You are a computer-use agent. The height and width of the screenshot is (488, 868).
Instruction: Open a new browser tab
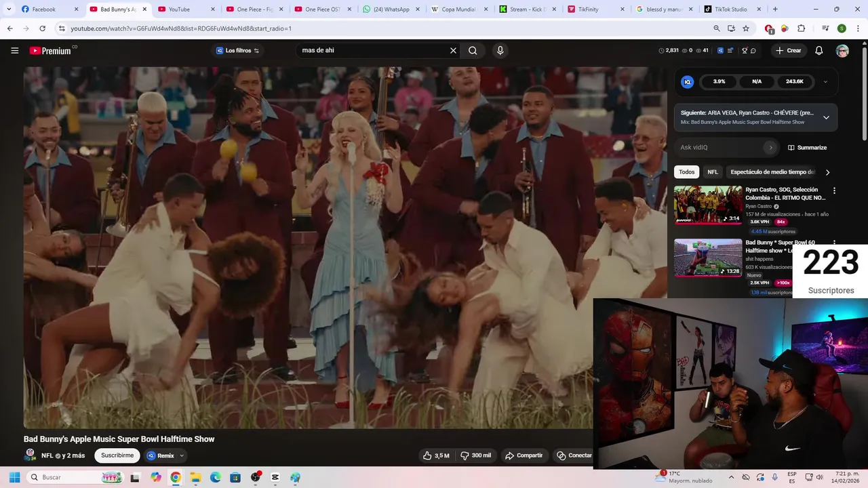(x=775, y=9)
